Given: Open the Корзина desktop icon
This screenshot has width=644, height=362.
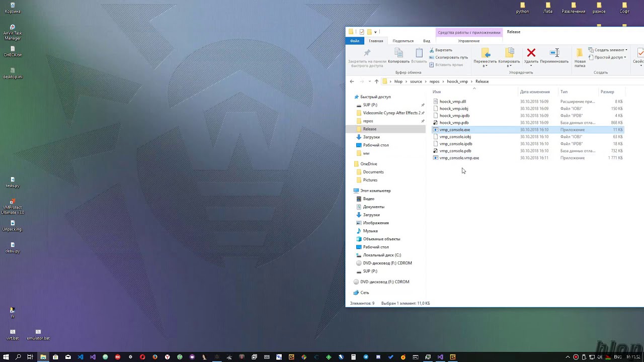Looking at the screenshot, I should click(13, 8).
